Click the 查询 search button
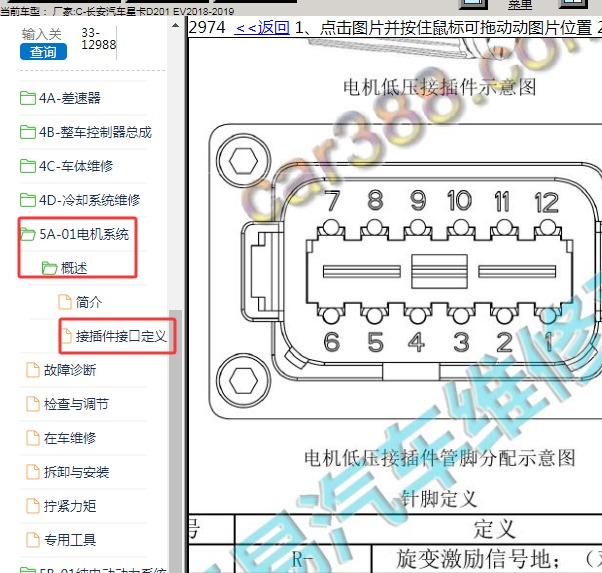This screenshot has height=573, width=602. [43, 52]
